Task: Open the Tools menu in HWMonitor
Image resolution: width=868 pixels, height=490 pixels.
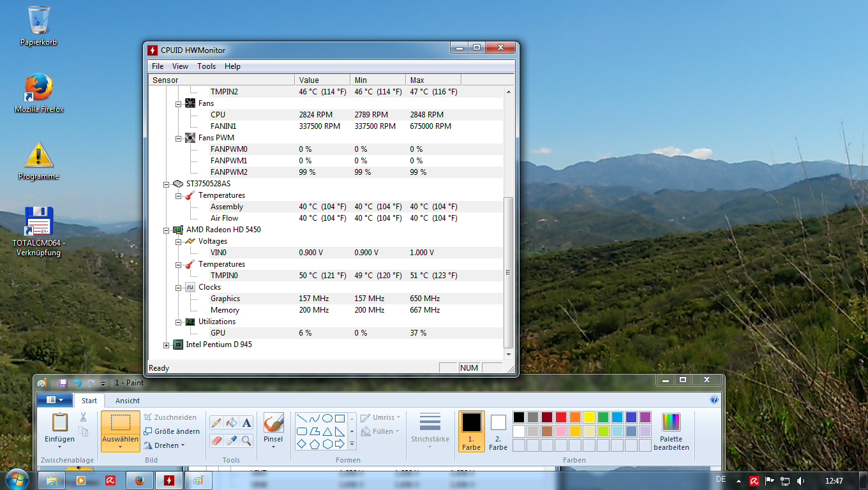Action: [x=206, y=66]
